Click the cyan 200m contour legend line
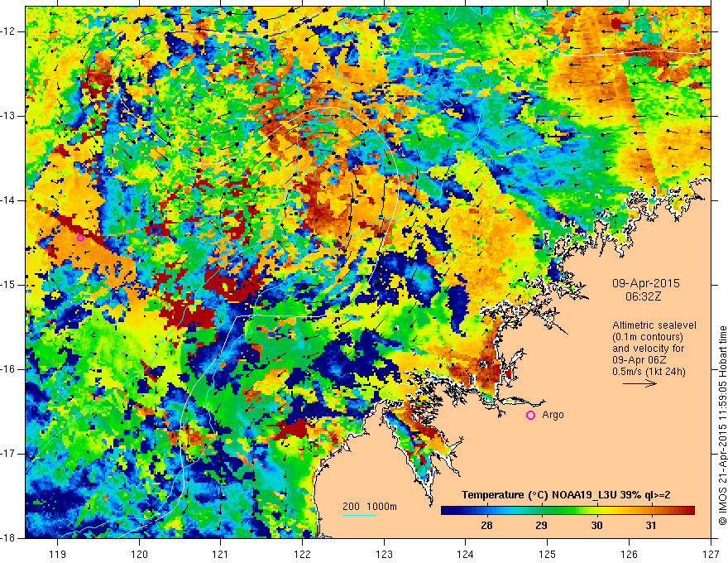Screen dimensions: 728x563 click(x=359, y=515)
